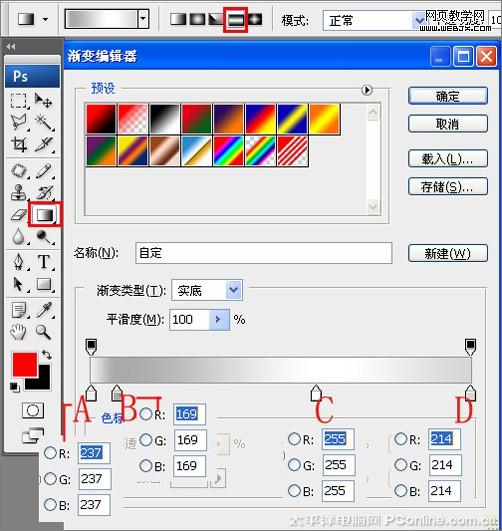Viewport: 502px width, 531px height.
Task: Reset default foreground background colors
Action: click(14, 386)
